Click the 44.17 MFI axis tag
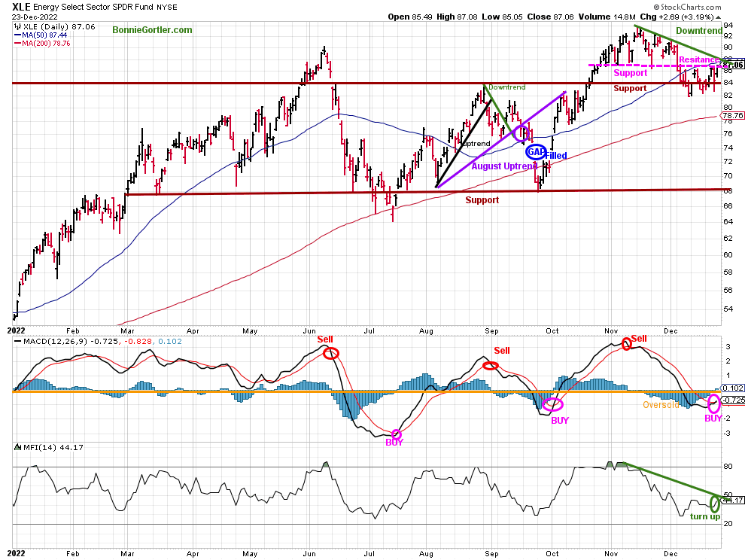 pyautogui.click(x=733, y=500)
